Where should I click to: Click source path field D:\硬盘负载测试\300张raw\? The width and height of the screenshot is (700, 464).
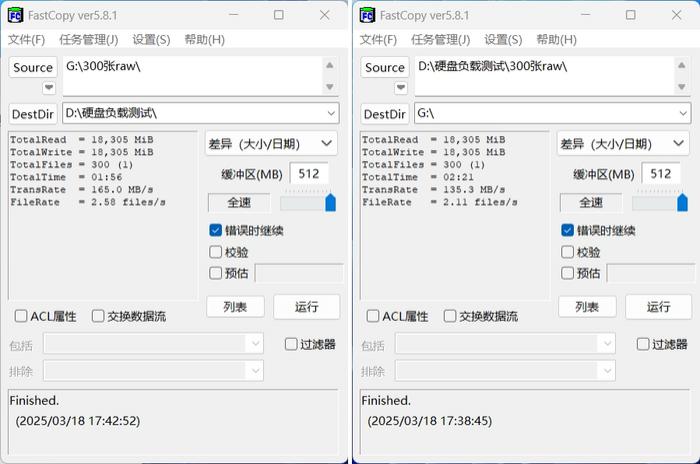(x=545, y=75)
